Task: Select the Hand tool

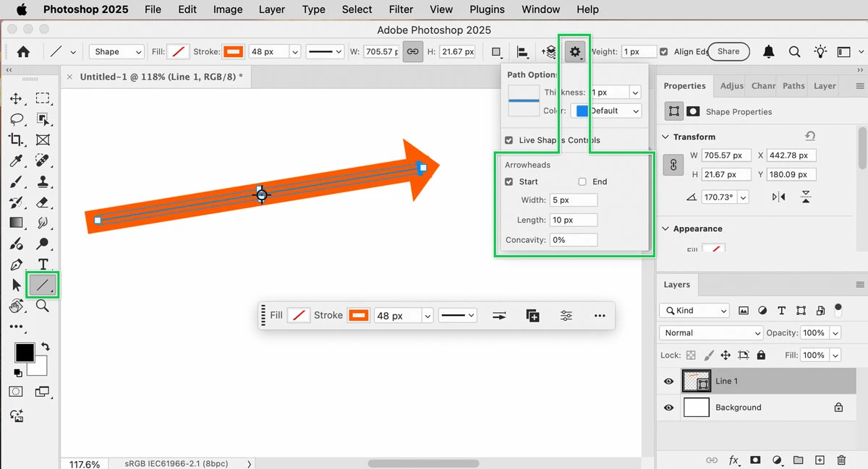Action: 16,306
